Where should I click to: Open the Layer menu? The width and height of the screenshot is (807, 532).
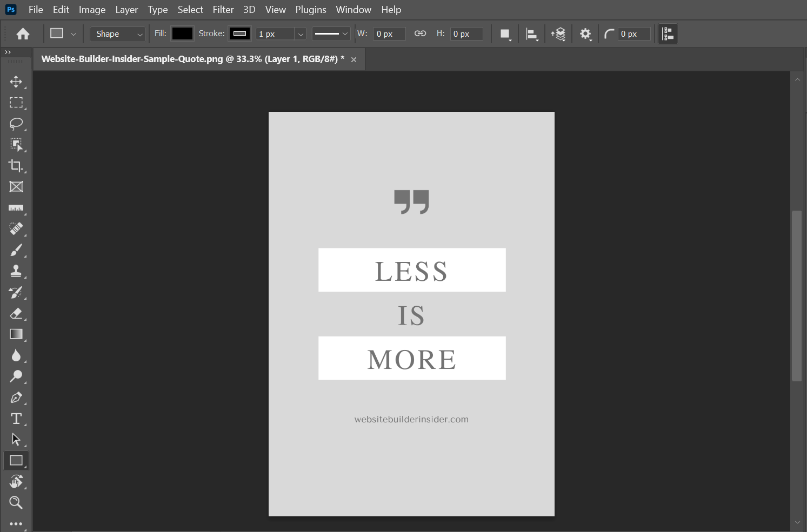point(126,10)
